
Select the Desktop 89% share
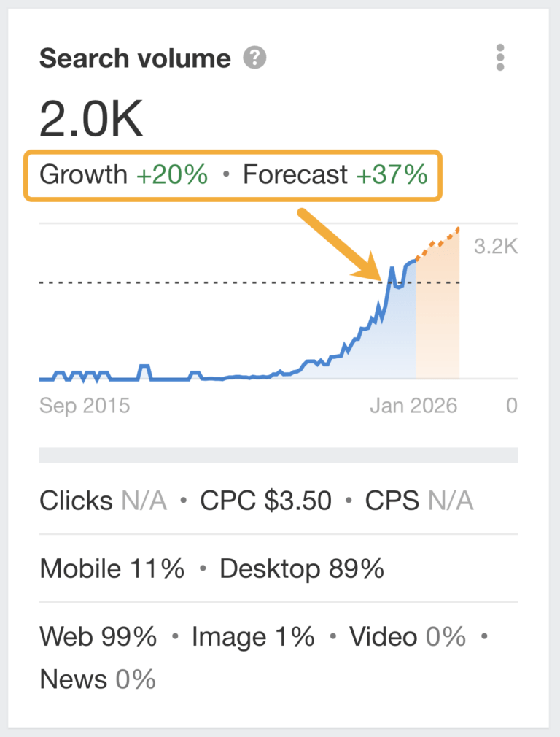[x=301, y=568]
